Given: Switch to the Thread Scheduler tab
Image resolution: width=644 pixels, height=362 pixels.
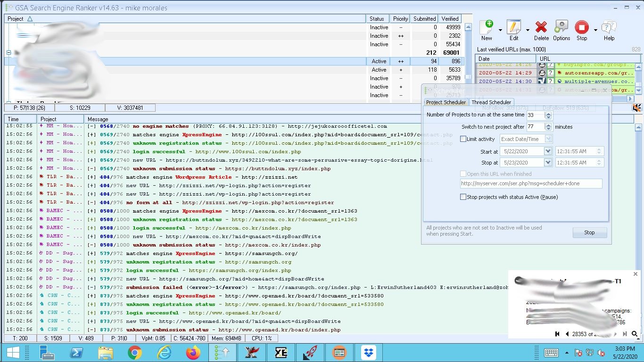Looking at the screenshot, I should pyautogui.click(x=491, y=102).
